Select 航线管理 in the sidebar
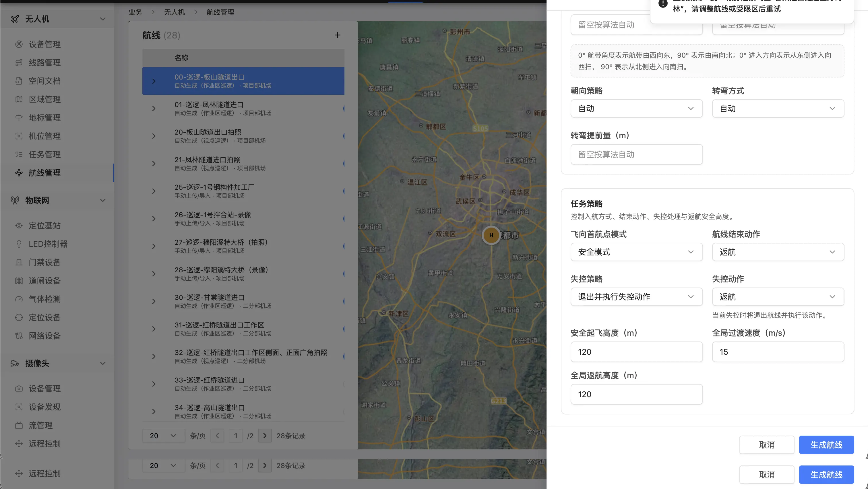The image size is (868, 489). (x=44, y=173)
